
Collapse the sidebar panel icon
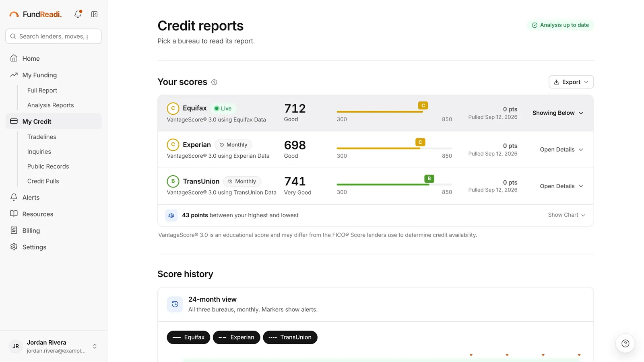(94, 14)
